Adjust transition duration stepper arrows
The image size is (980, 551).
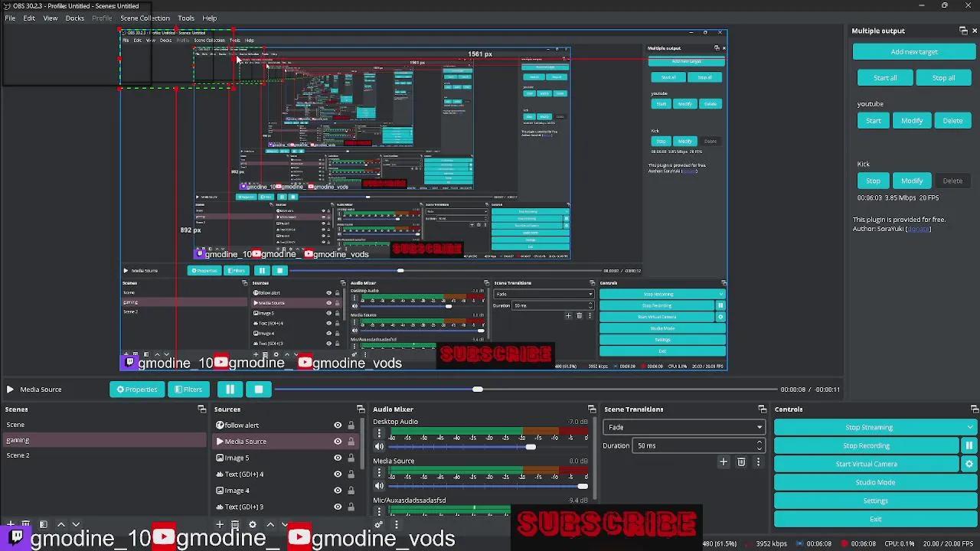point(759,445)
